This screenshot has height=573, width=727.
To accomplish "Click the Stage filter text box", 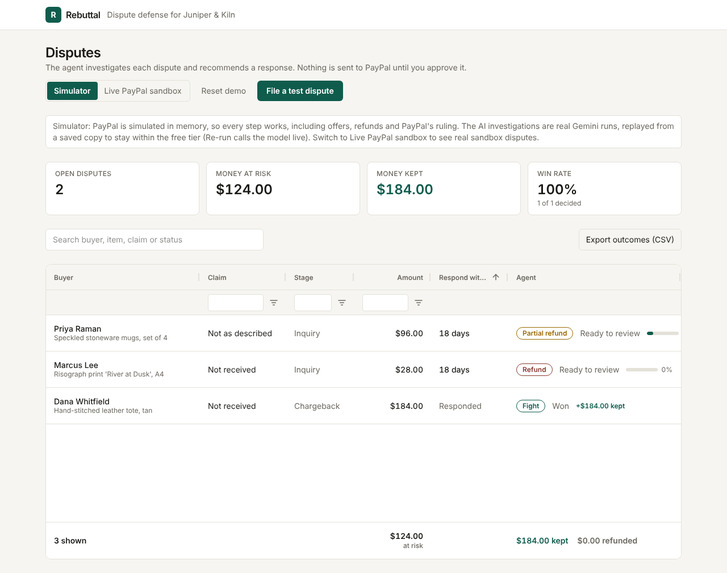I will (x=313, y=303).
